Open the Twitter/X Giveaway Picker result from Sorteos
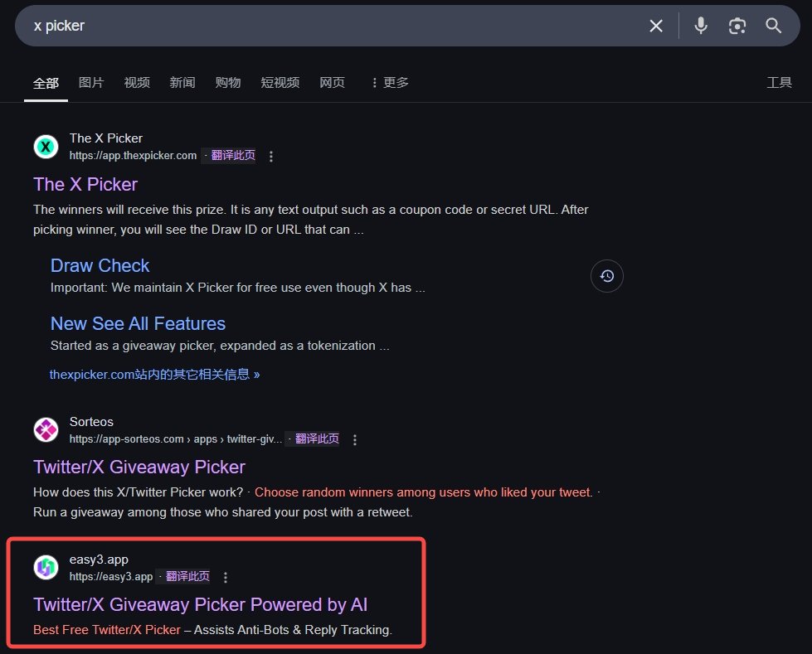The height and width of the screenshot is (654, 812). [x=139, y=467]
